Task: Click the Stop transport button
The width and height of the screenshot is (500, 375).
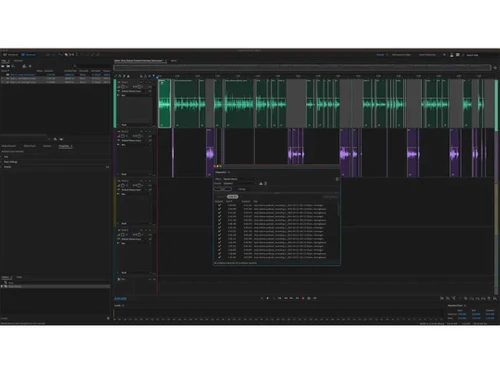Action: pos(262,298)
